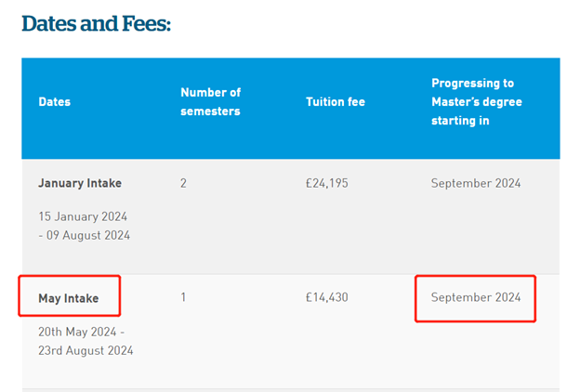Click the 09 August 2024 end date
Viewport: 580px width, 392px height.
click(88, 235)
